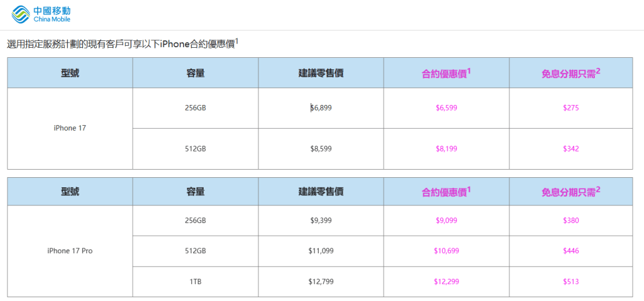
Task: Select the $11,099 retail price cell
Action: point(321,251)
